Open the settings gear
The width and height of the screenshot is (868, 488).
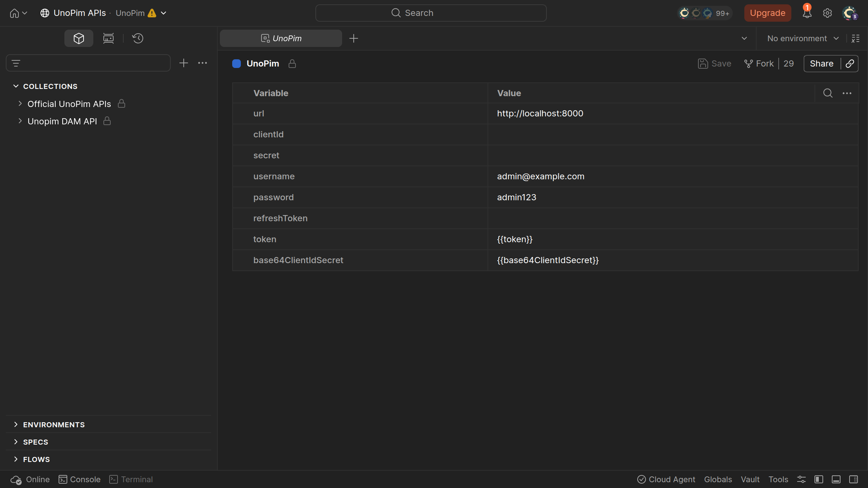(x=827, y=13)
